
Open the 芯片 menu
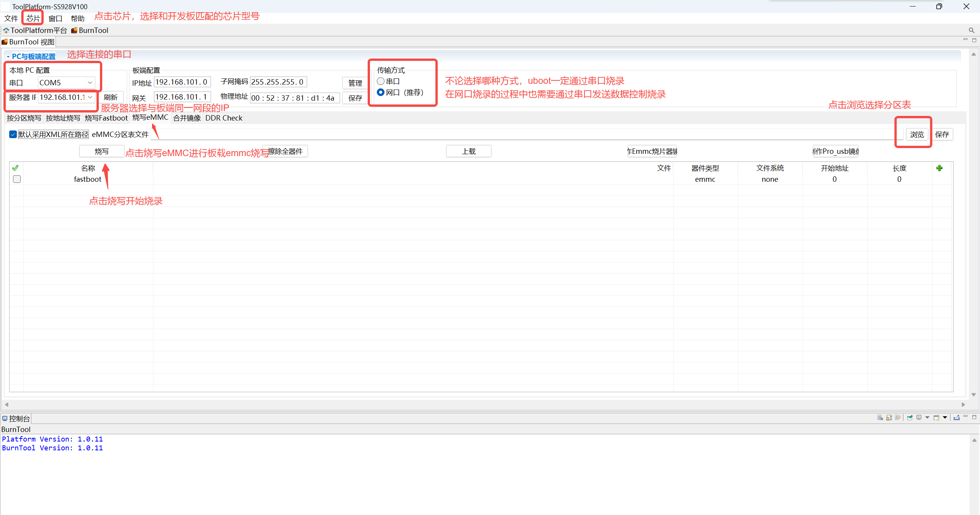point(33,18)
